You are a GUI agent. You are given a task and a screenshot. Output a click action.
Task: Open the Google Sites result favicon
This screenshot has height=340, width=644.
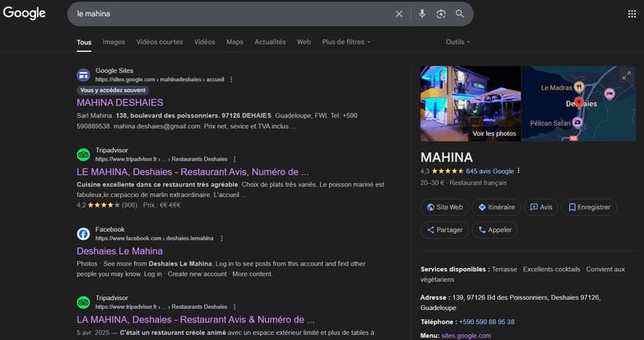tap(83, 75)
